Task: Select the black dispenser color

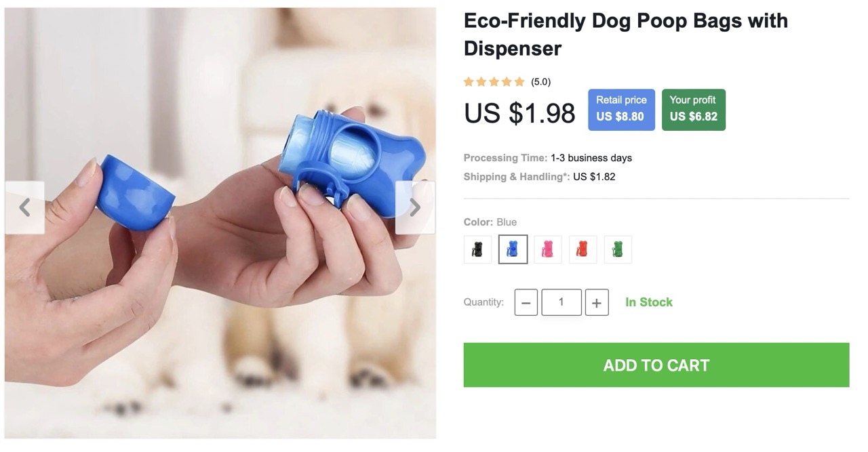Action: 477,249
